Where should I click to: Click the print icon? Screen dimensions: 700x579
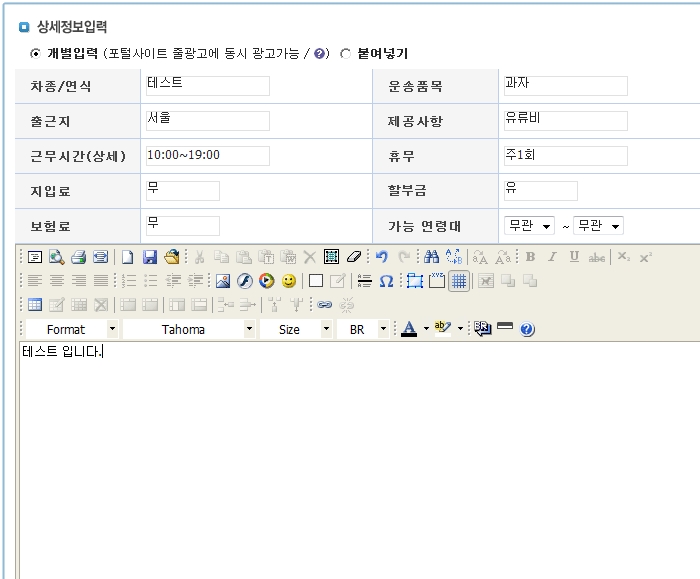(79, 257)
